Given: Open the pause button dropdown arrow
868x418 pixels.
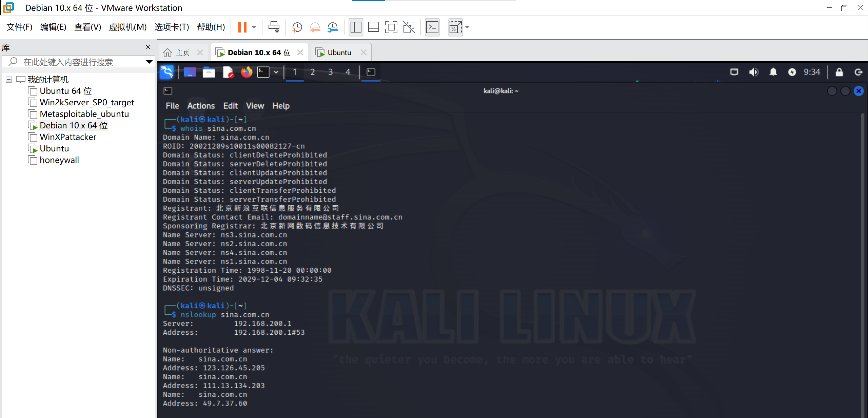Looking at the screenshot, I should point(254,27).
